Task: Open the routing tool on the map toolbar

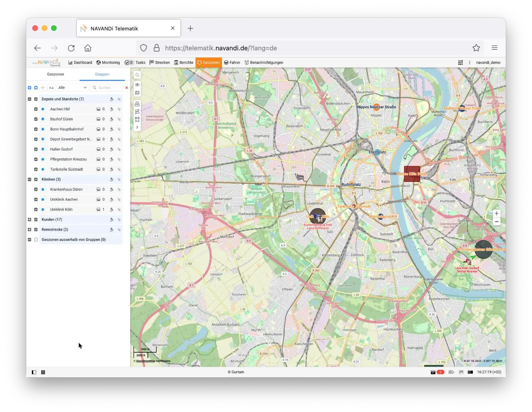Action: [x=137, y=112]
